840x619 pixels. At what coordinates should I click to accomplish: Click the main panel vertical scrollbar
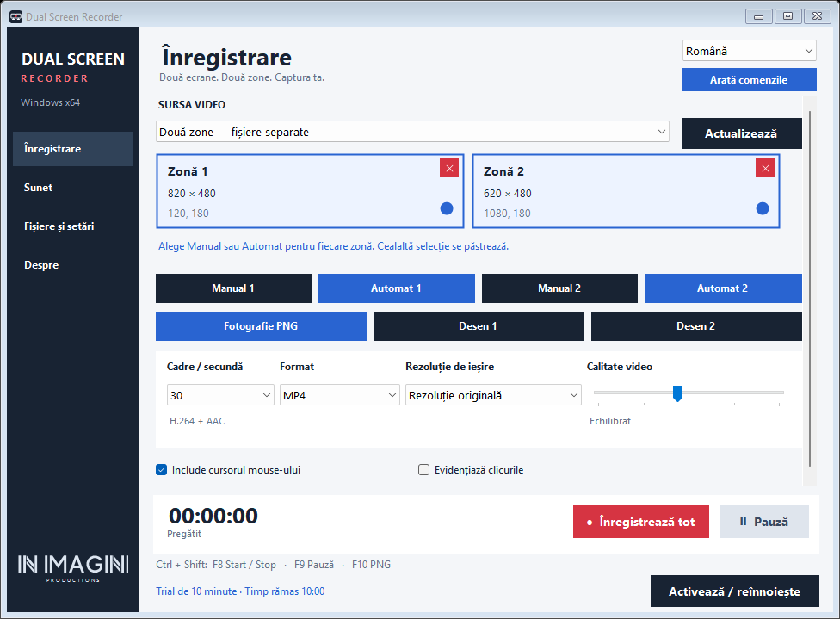(810, 289)
